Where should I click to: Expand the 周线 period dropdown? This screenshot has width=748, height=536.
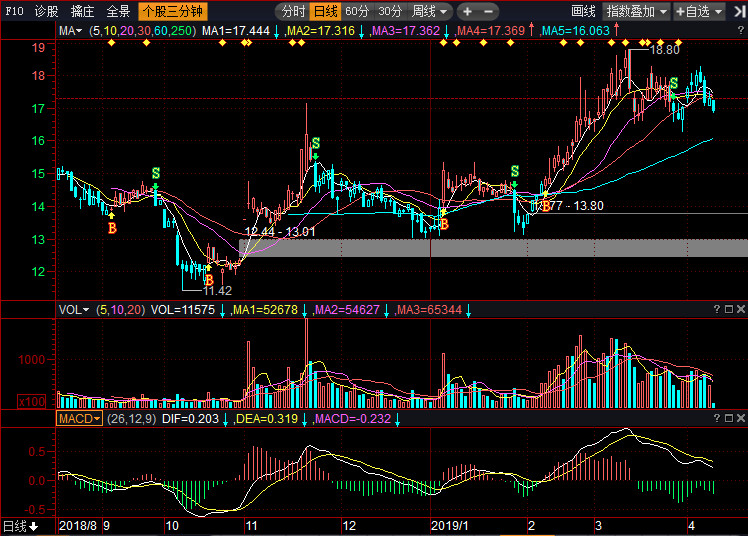click(x=430, y=12)
